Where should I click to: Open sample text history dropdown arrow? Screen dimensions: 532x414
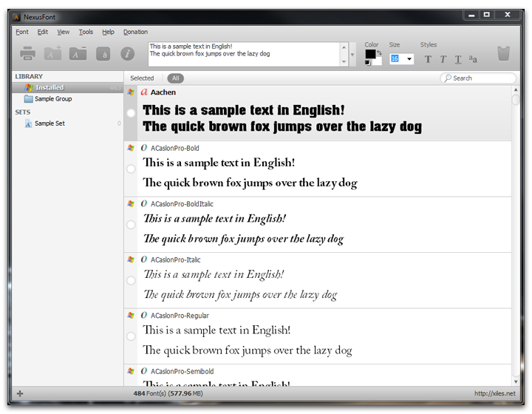coord(352,54)
